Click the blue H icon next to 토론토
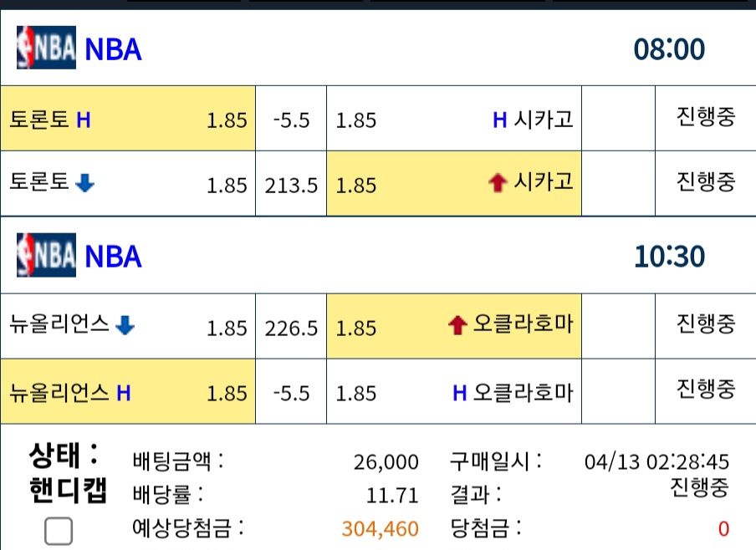756x550 pixels. click(x=84, y=120)
